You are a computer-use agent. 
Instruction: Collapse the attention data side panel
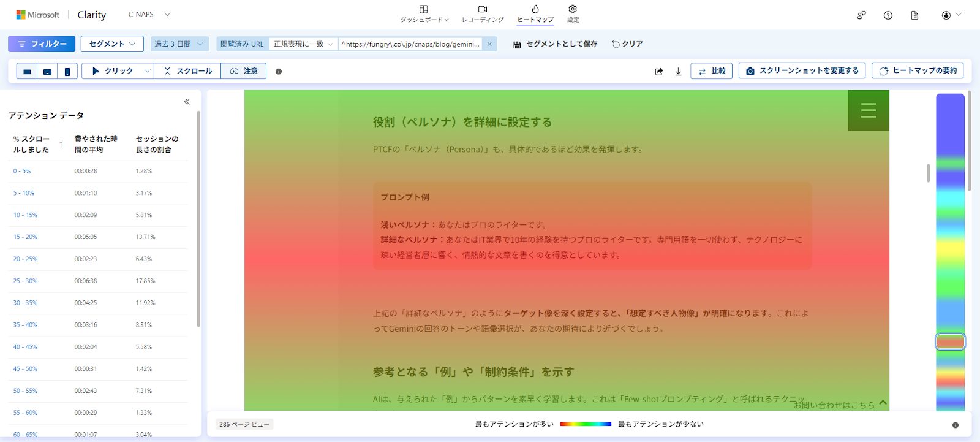tap(187, 102)
